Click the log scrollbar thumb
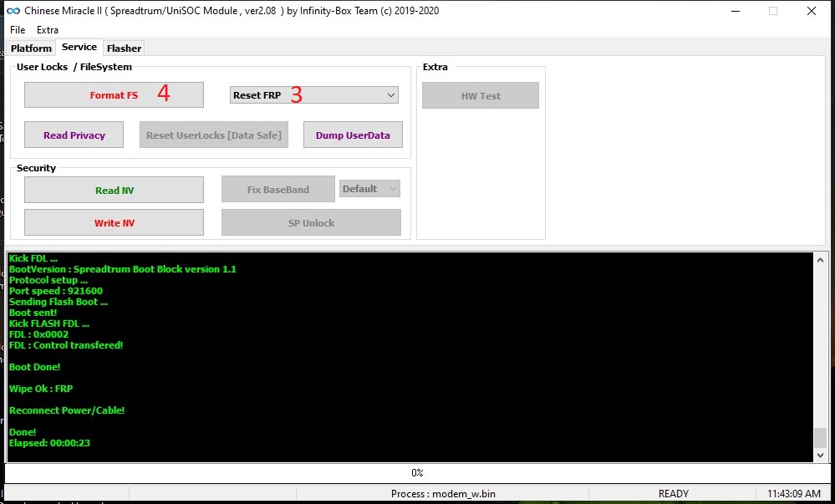 pyautogui.click(x=821, y=437)
